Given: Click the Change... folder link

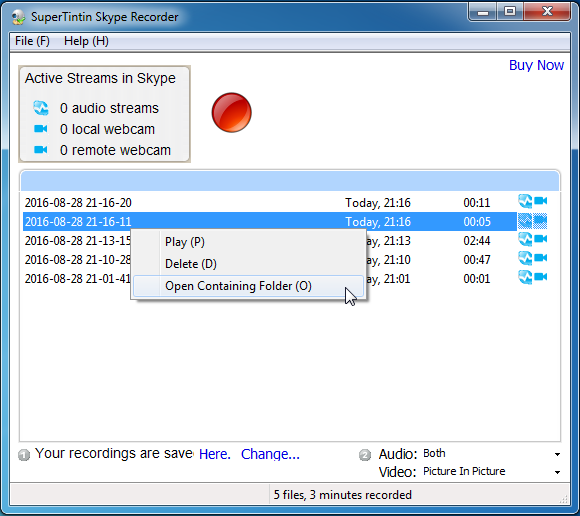Looking at the screenshot, I should coord(270,454).
